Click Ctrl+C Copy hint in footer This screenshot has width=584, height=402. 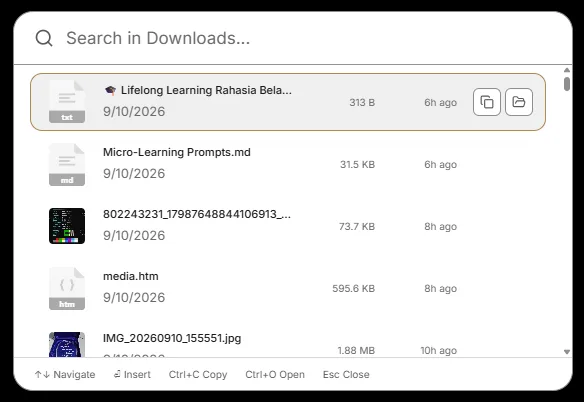198,374
